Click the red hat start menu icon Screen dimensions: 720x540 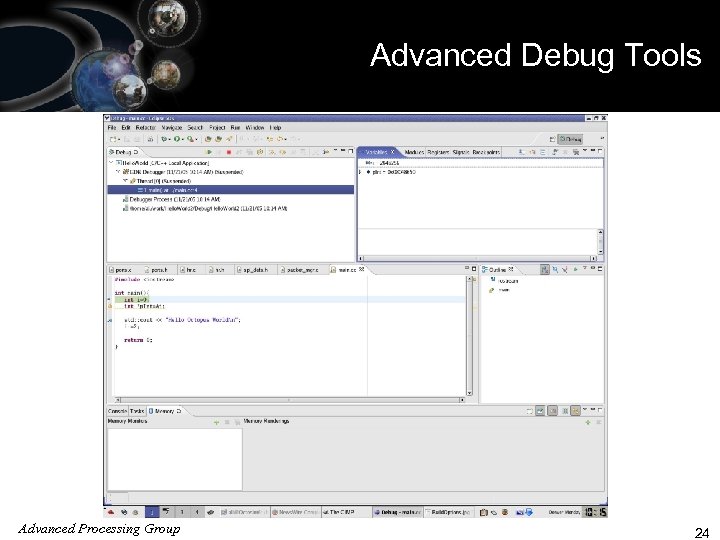point(111,512)
